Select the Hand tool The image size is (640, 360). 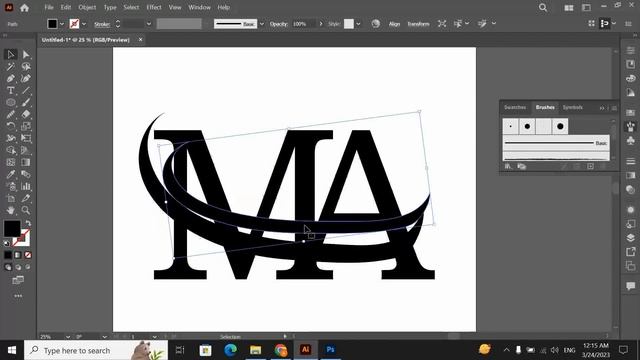click(11, 210)
